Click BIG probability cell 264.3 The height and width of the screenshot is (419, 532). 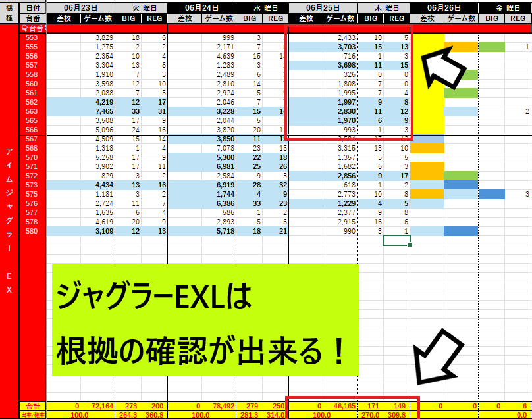(x=128, y=415)
